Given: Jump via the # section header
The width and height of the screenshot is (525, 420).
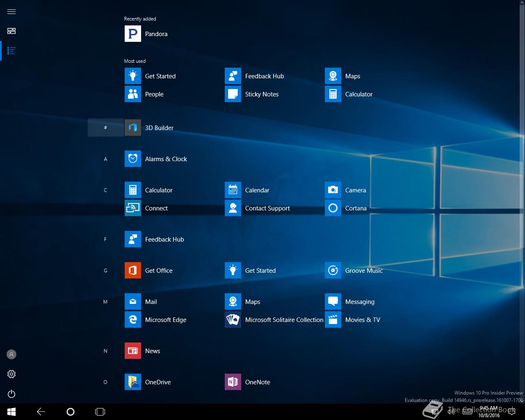Looking at the screenshot, I should pos(105,128).
